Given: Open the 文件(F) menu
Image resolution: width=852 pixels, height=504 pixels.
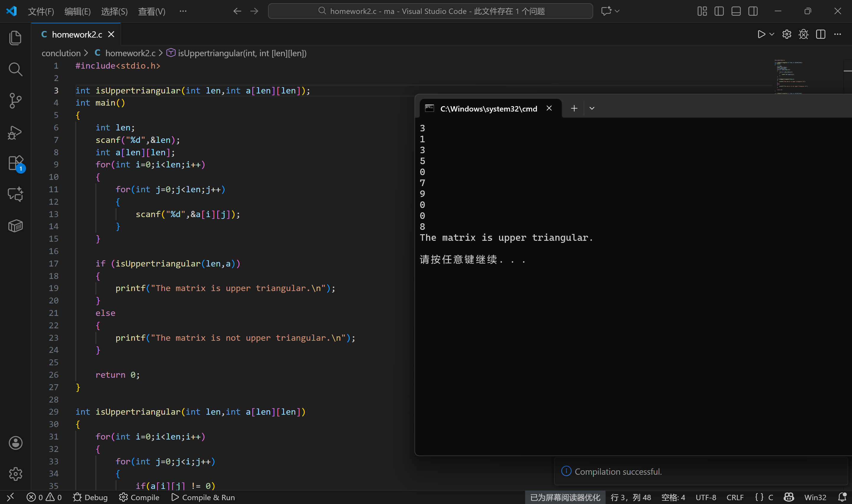Looking at the screenshot, I should point(41,11).
